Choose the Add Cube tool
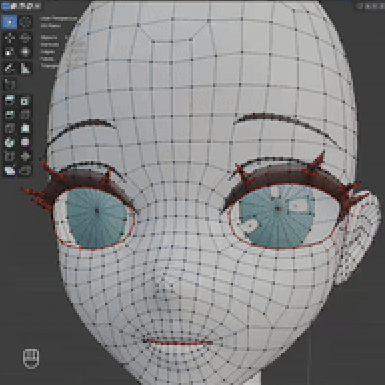The width and height of the screenshot is (385, 385). [9, 84]
